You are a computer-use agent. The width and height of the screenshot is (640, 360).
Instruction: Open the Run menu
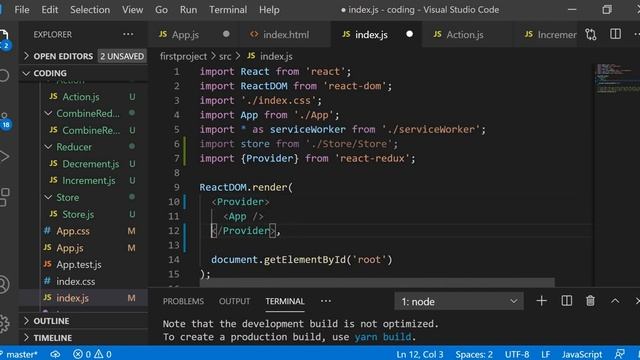tap(188, 10)
